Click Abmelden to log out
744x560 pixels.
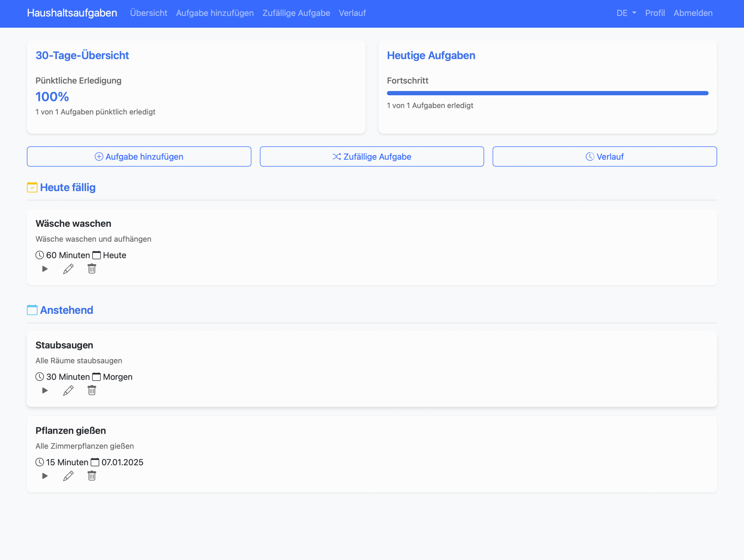693,13
